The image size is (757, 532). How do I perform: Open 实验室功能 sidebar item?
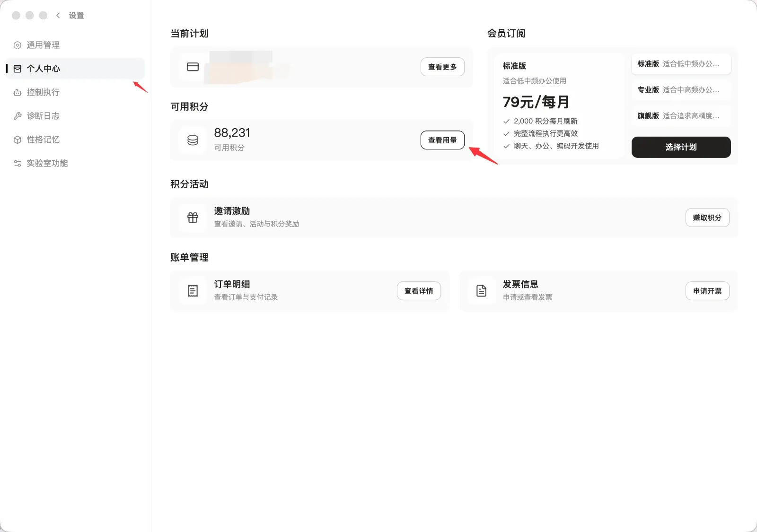[76, 163]
